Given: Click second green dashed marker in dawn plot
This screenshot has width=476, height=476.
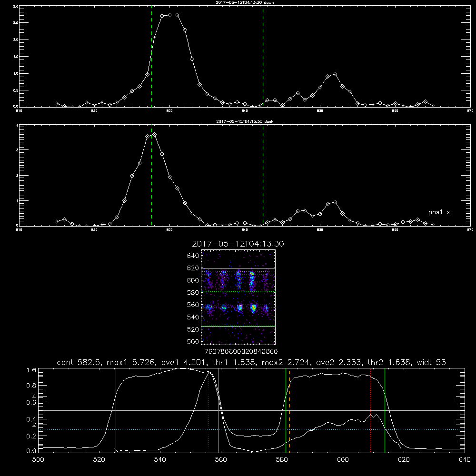Looking at the screenshot, I should click(x=263, y=57).
